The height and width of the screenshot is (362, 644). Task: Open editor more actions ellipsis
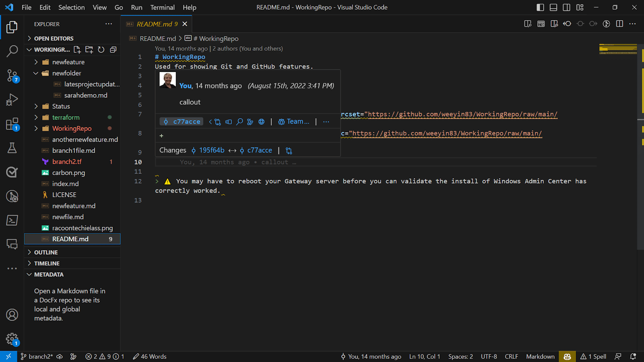click(632, 24)
